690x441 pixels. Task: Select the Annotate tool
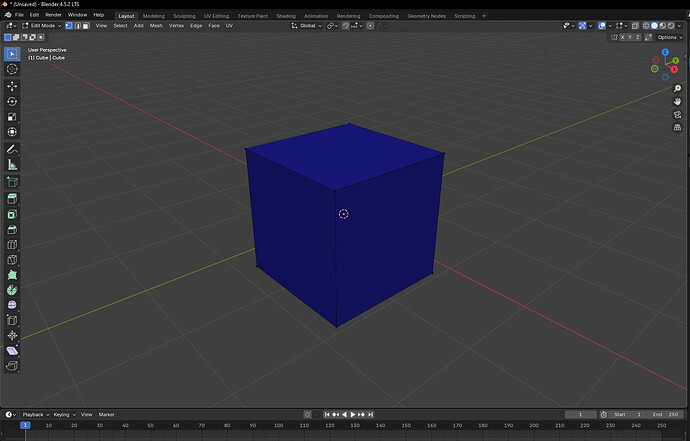pyautogui.click(x=12, y=150)
